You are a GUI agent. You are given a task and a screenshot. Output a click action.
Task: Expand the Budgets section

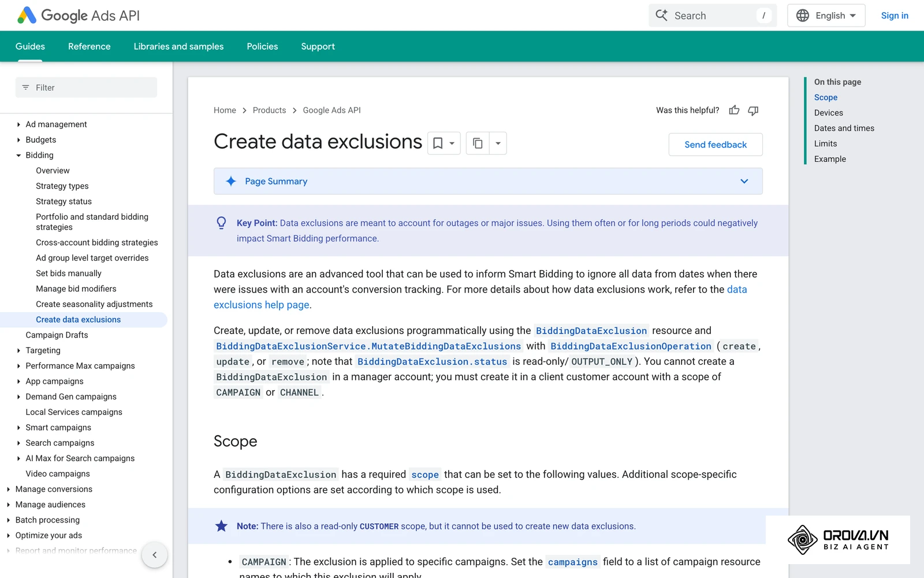[18, 140]
